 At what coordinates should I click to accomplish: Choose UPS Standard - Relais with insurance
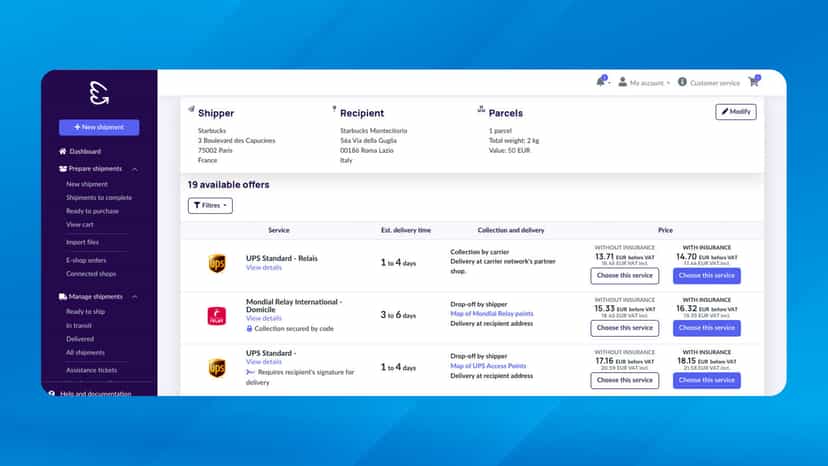[707, 276]
